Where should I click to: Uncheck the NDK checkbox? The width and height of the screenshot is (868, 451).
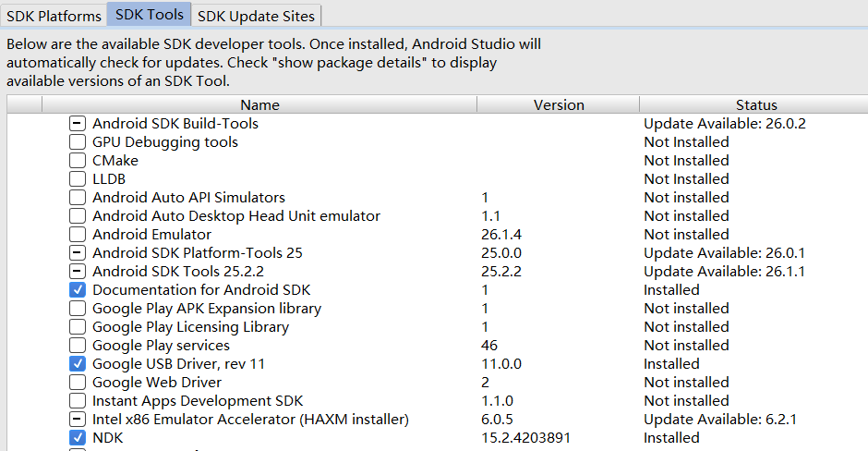pyautogui.click(x=78, y=438)
